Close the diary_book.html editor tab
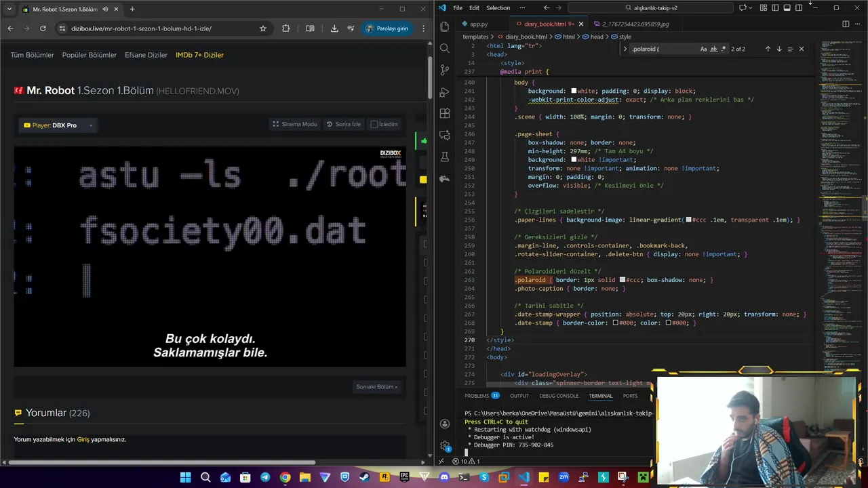Screen dimensions: 868x488 pos(581,24)
